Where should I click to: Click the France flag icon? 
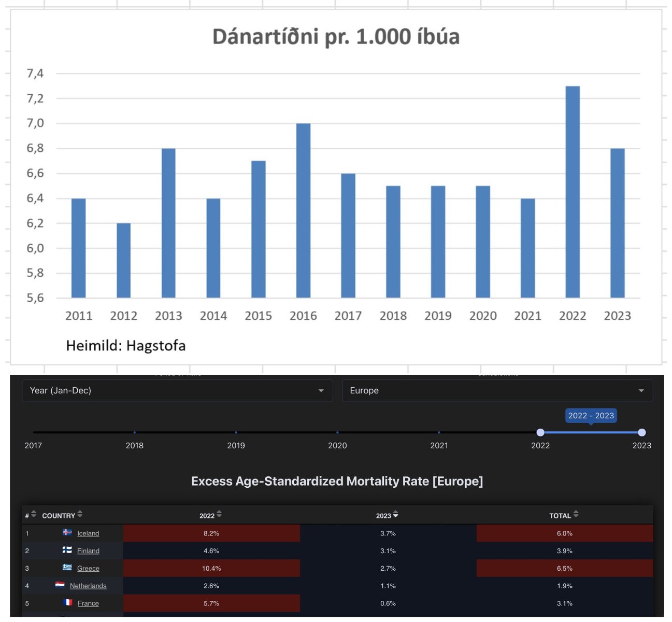coord(68,603)
